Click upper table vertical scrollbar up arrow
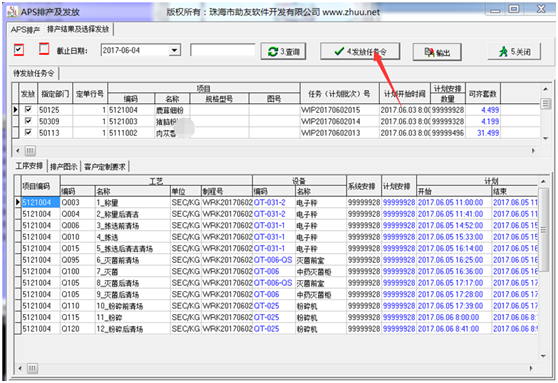 (546, 89)
